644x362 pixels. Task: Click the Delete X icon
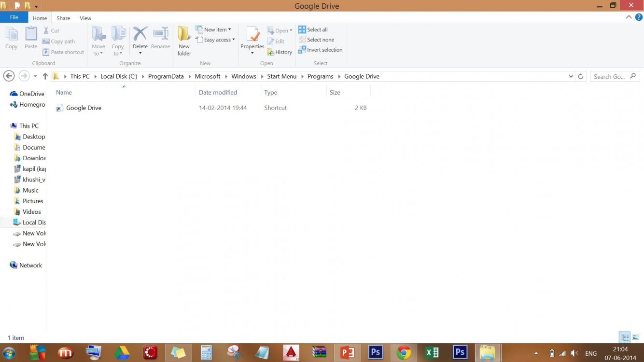[x=140, y=34]
